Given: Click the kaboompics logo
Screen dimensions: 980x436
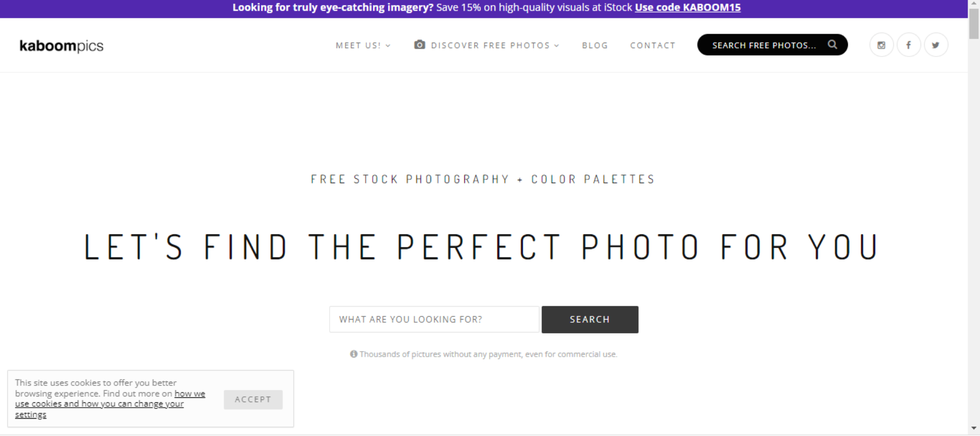Looking at the screenshot, I should pyautogui.click(x=61, y=46).
